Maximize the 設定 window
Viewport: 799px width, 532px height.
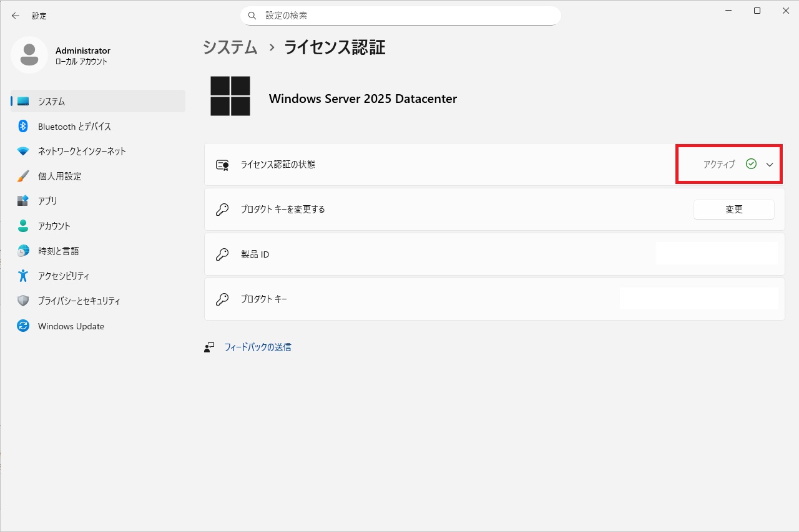[x=757, y=11]
